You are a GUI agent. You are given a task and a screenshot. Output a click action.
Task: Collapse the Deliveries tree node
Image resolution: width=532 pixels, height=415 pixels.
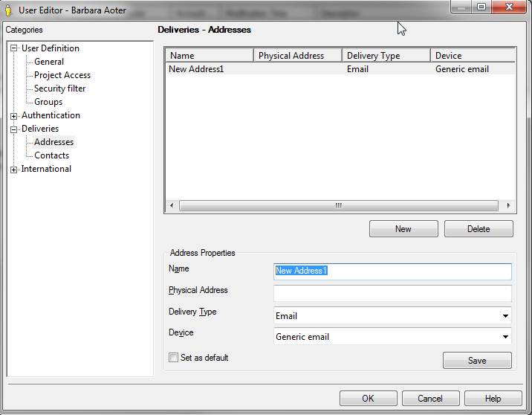pyautogui.click(x=13, y=129)
